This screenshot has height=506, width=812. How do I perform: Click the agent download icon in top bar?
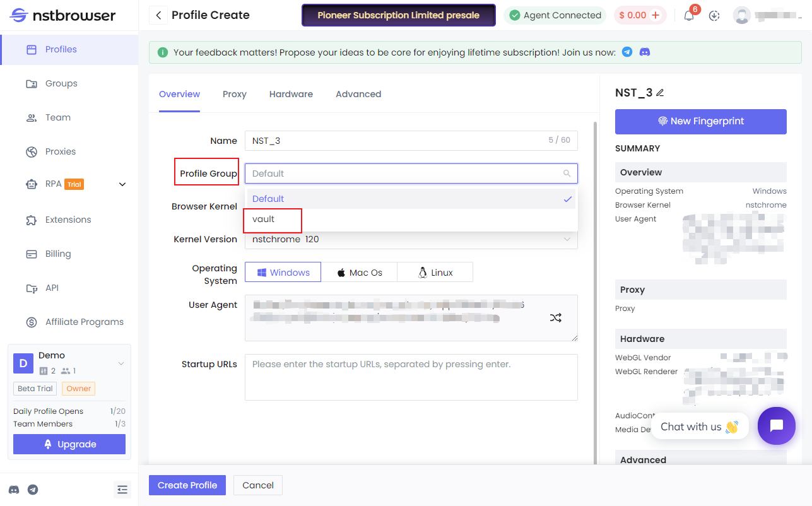[714, 15]
